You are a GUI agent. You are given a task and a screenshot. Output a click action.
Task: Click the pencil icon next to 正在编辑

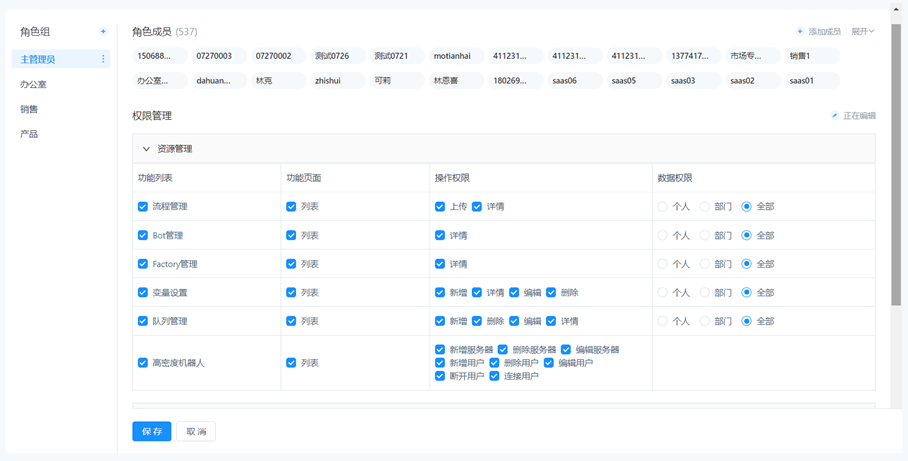835,116
